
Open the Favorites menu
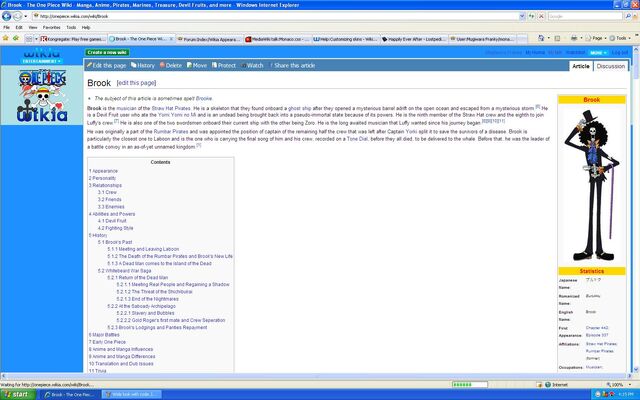(x=51, y=27)
